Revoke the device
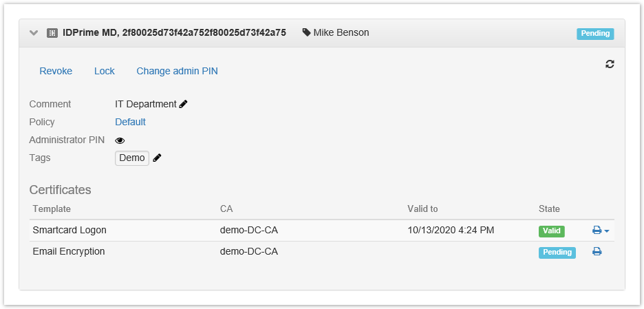Screen dimensions: 644x309 [x=56, y=71]
